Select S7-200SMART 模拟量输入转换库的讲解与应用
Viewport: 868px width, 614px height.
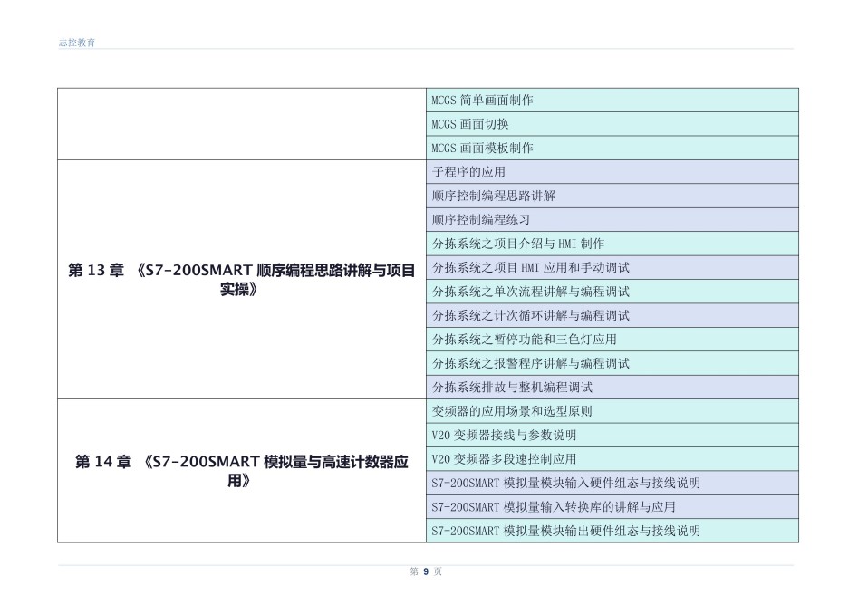coord(612,507)
